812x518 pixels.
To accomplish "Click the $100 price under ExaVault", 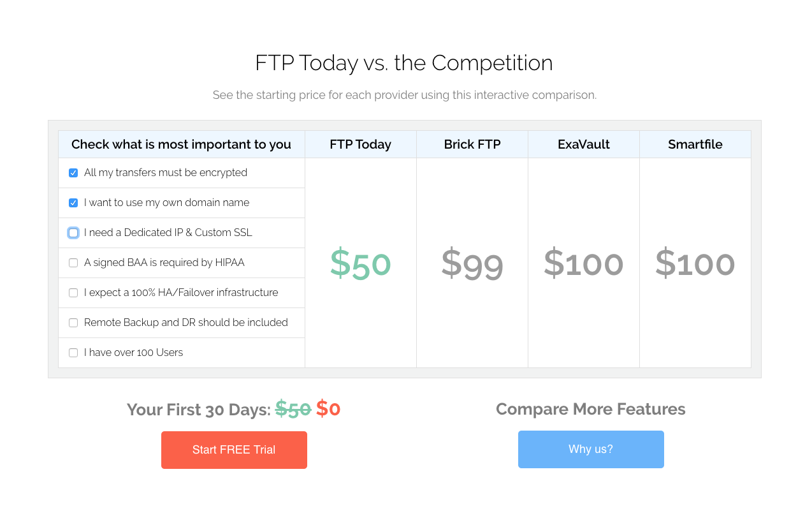I will (x=583, y=263).
